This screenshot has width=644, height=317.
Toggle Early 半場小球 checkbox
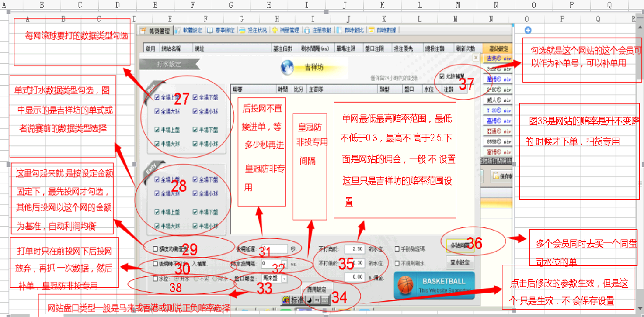click(x=195, y=226)
